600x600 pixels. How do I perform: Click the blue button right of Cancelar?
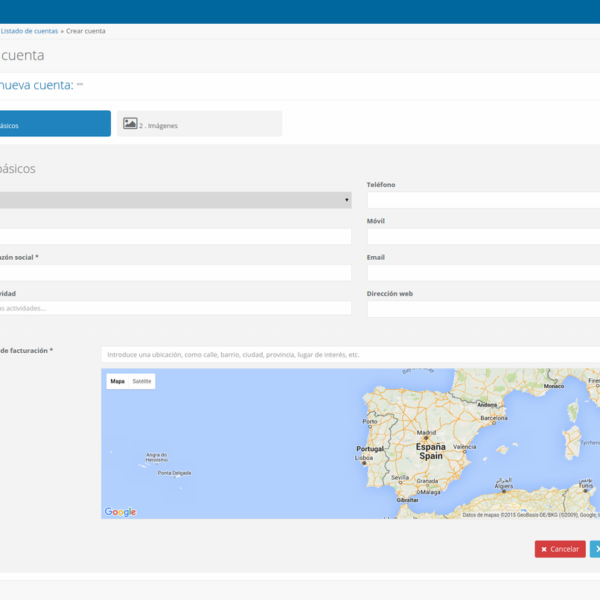coord(595,549)
